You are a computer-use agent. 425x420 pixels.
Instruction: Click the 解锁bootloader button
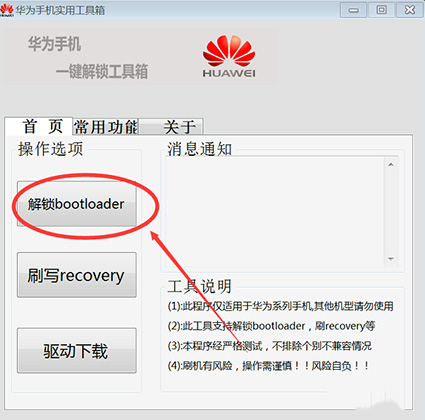point(77,204)
